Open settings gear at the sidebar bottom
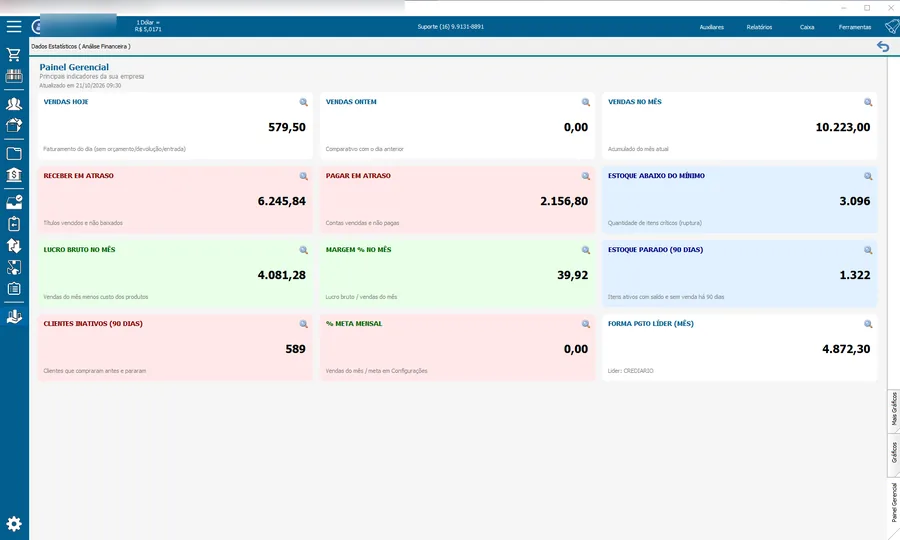 click(x=14, y=524)
